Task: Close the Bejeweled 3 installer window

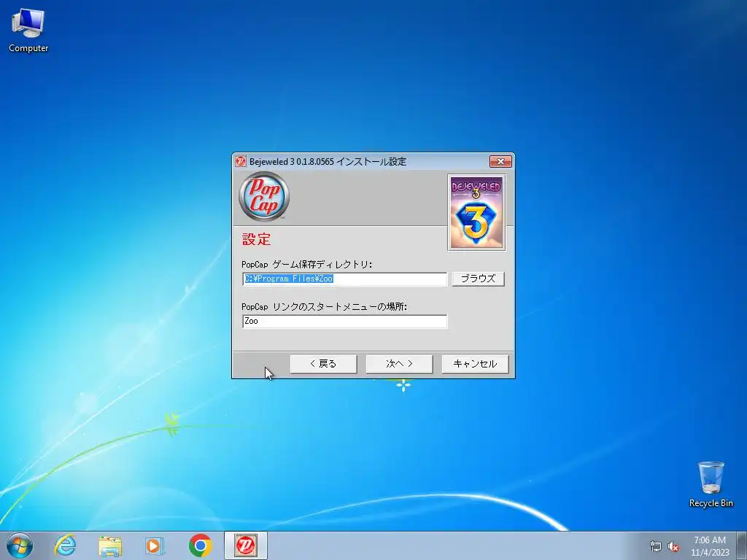Action: click(x=500, y=161)
